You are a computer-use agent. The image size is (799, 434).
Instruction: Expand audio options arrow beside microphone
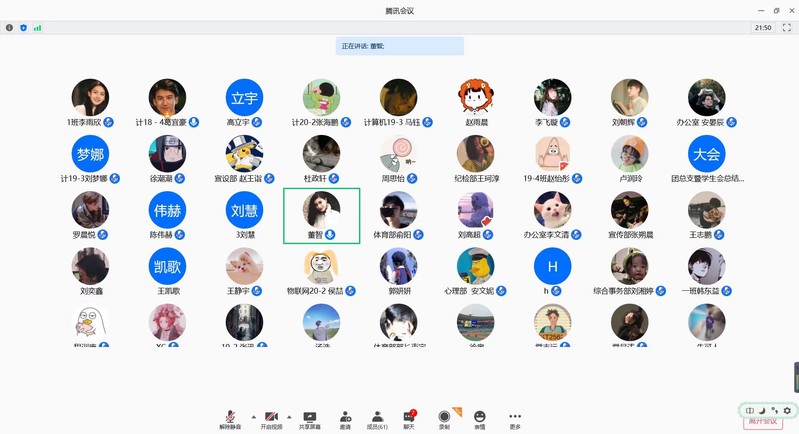point(252,415)
